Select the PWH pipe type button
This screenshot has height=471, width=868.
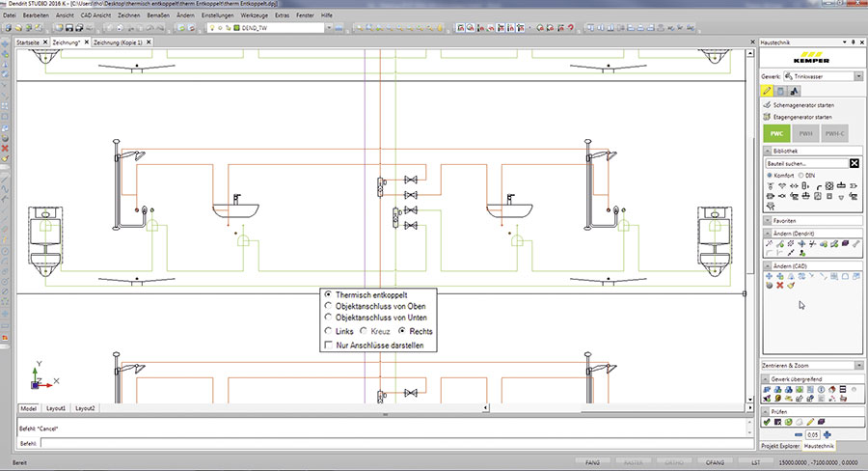[x=805, y=133]
